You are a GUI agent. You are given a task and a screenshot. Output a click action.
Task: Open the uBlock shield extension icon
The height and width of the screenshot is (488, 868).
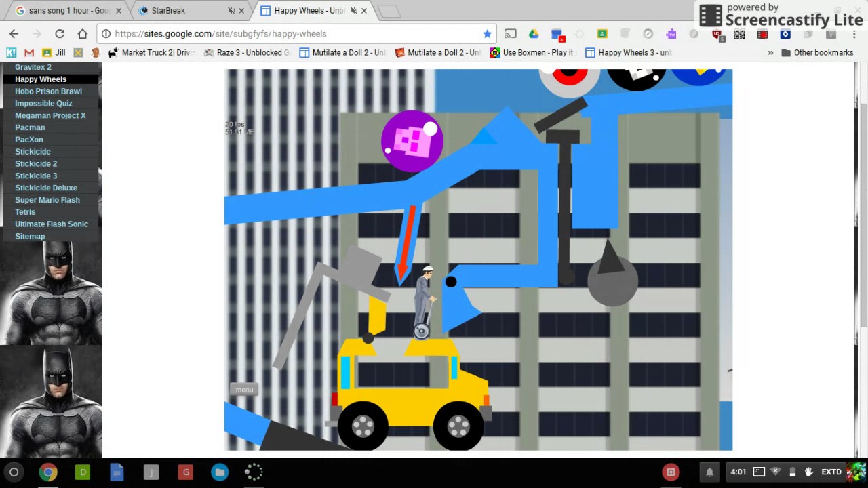[717, 34]
